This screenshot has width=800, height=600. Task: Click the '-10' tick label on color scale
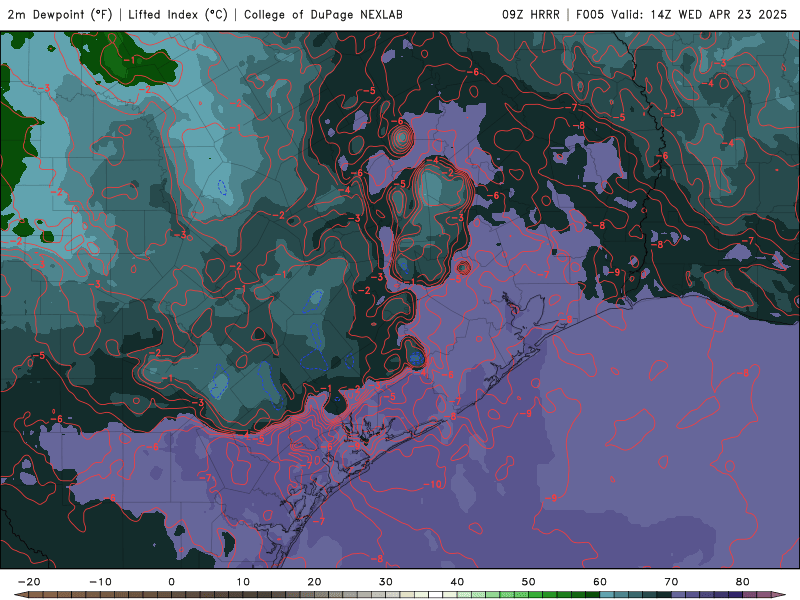coord(100,582)
